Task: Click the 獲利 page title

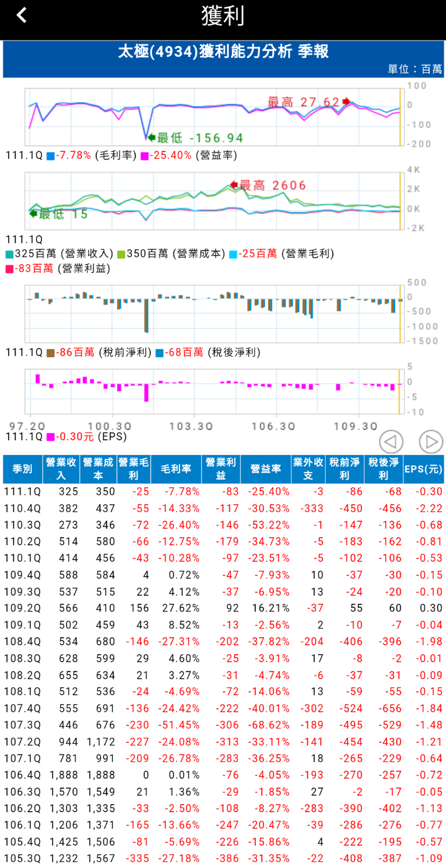Action: 223,15
